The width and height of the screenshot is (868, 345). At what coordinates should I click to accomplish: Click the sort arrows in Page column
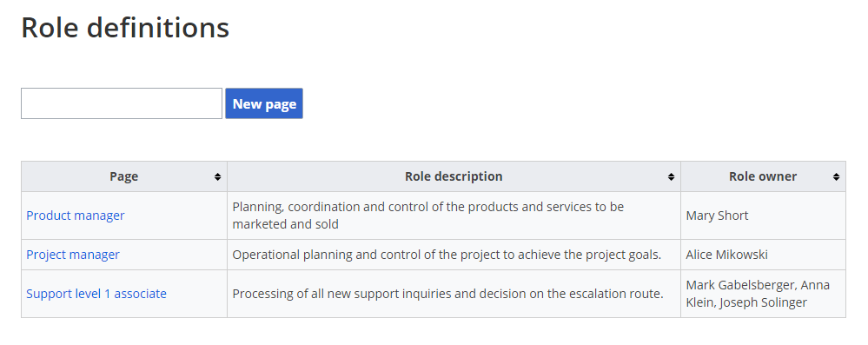(217, 176)
